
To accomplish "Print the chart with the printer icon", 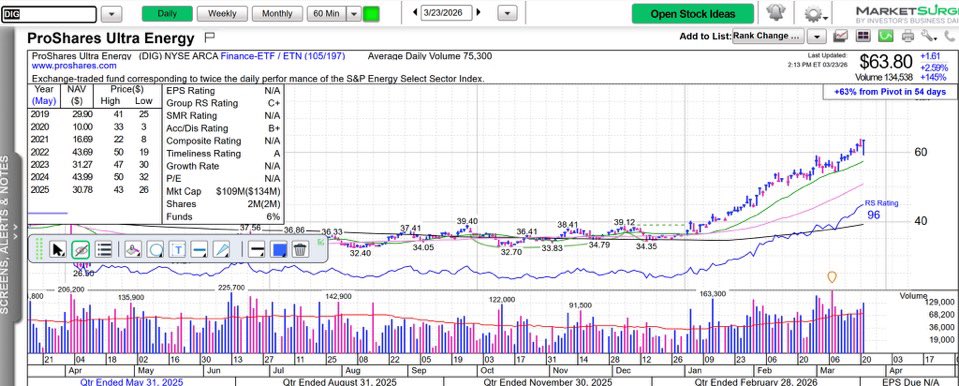I will pos(908,36).
